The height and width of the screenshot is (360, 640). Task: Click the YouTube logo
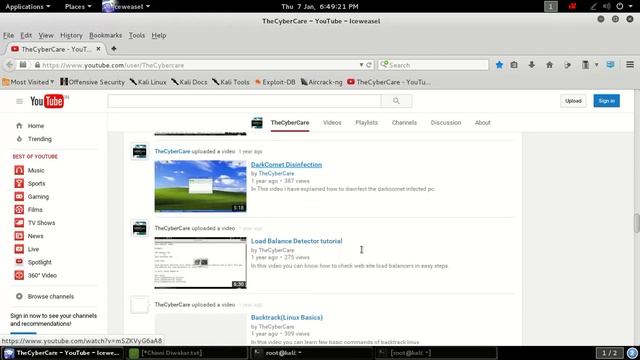coord(47,101)
